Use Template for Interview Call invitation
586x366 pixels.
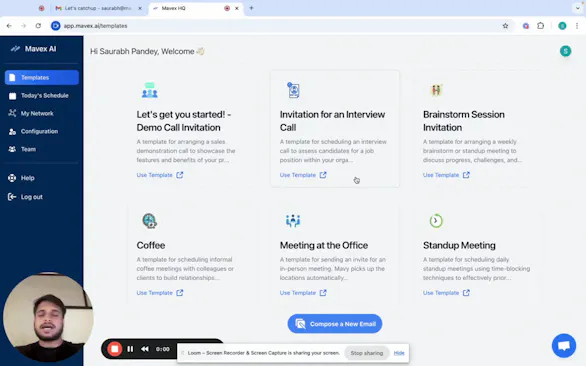[303, 175]
